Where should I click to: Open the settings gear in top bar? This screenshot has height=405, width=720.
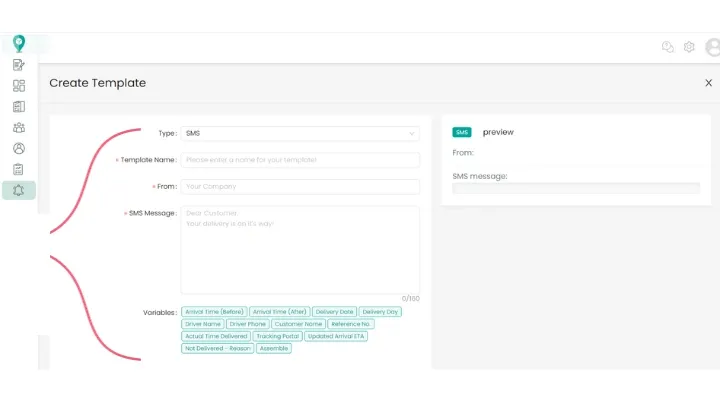(689, 47)
